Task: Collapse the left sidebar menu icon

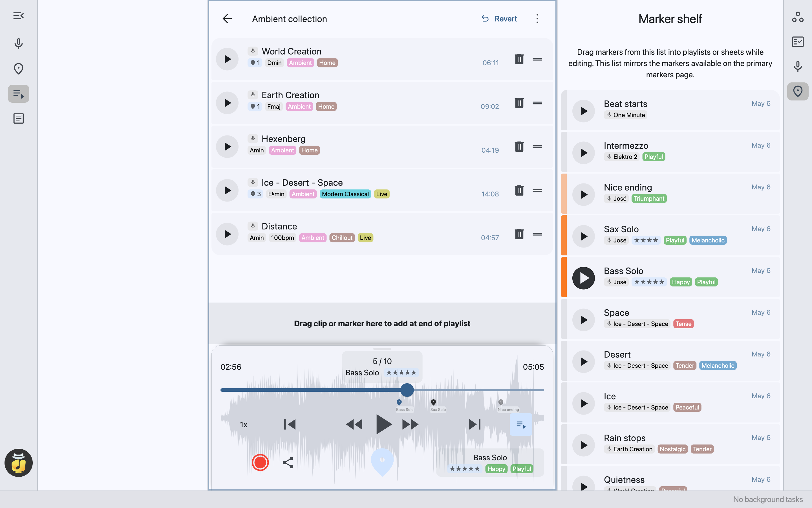Action: click(x=18, y=16)
